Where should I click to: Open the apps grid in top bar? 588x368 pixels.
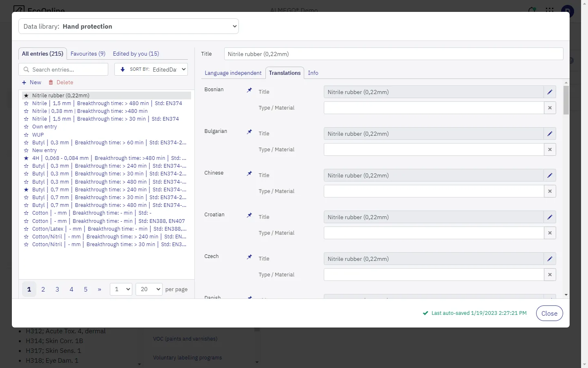pyautogui.click(x=550, y=10)
